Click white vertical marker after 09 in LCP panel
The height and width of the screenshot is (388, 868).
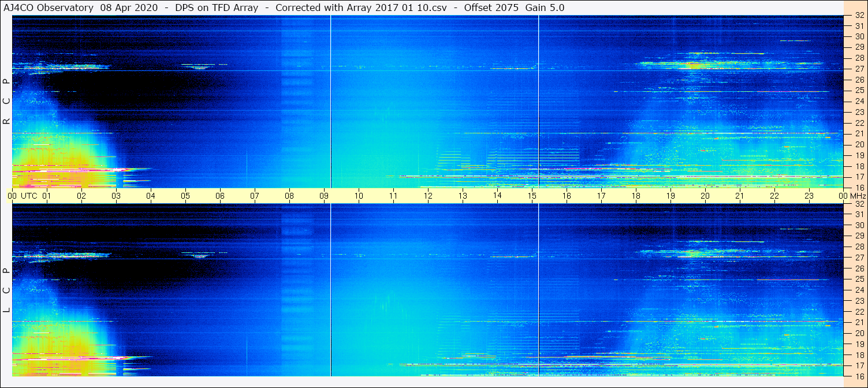tap(330, 290)
